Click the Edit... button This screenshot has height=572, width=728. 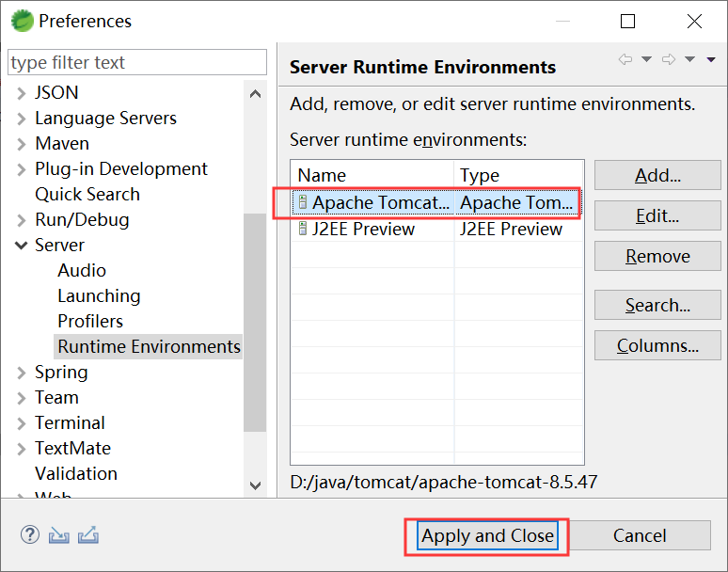click(657, 215)
